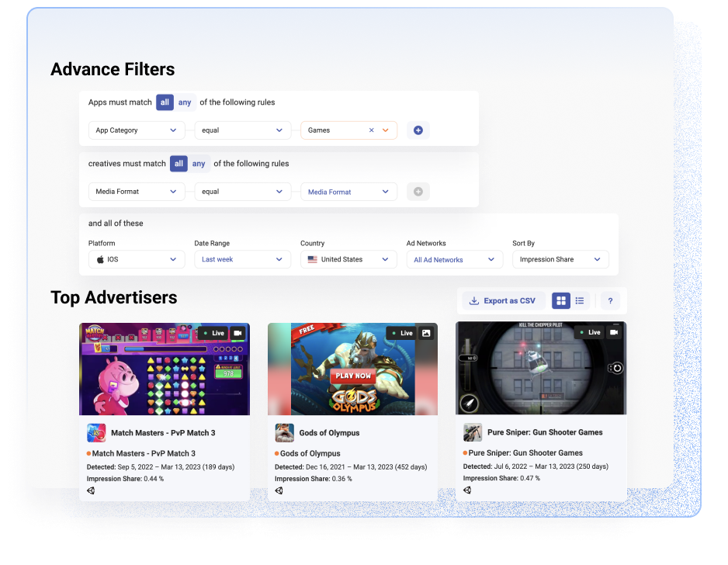
Task: Click the Live badge on Match Masters creative
Action: 213,333
